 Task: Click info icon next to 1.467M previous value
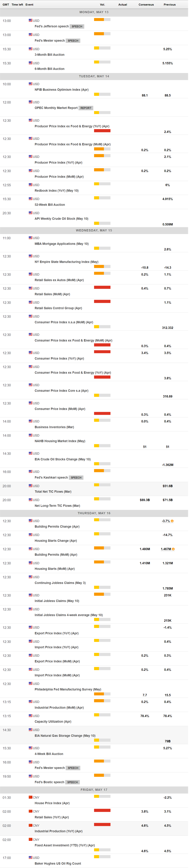coord(173,549)
